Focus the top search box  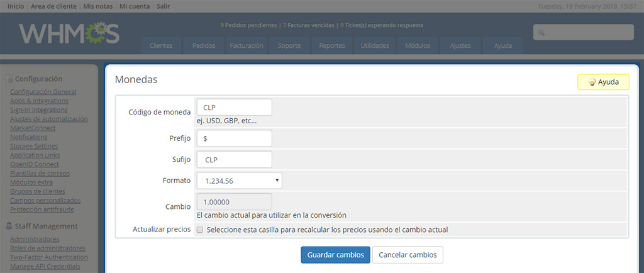[x=583, y=33]
